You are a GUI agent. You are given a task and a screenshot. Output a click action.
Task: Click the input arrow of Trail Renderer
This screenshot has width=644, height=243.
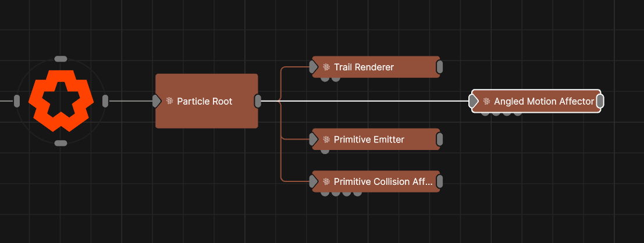314,67
